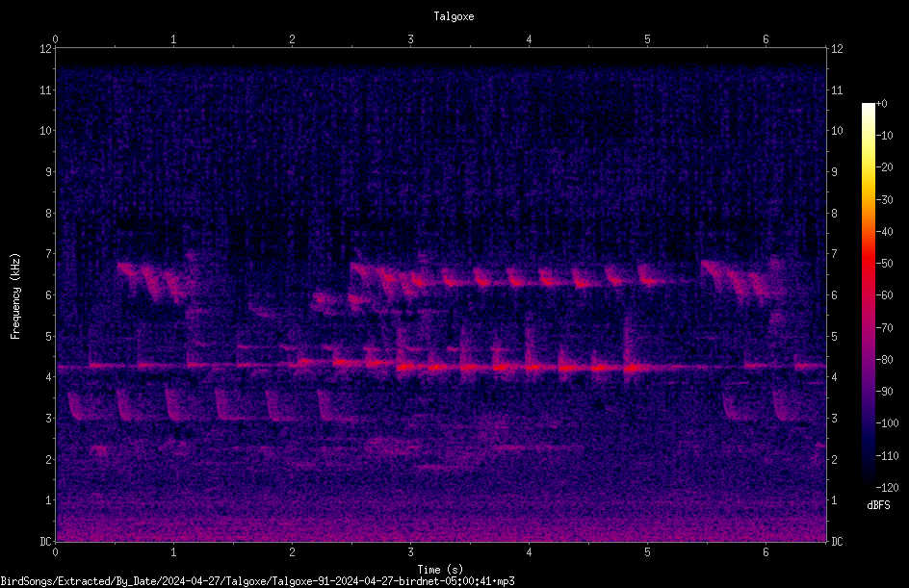
Task: Click the 4 kHz label on left axis
Action: [49, 377]
